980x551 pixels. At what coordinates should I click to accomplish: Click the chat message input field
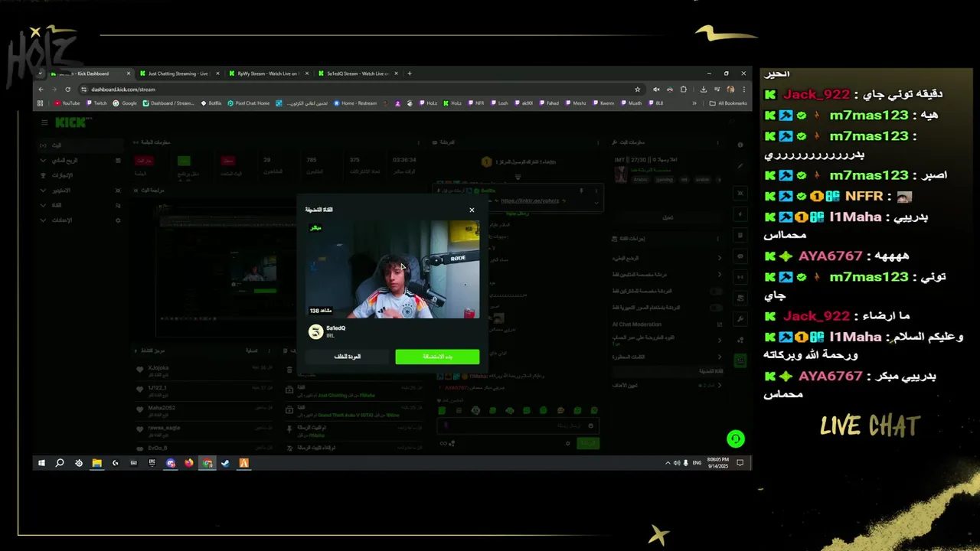tap(518, 425)
